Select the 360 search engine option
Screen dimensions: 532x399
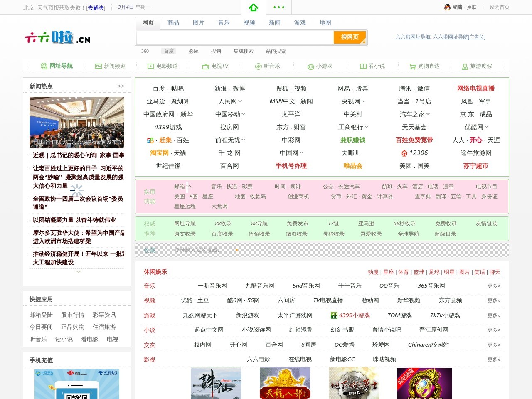click(x=145, y=51)
